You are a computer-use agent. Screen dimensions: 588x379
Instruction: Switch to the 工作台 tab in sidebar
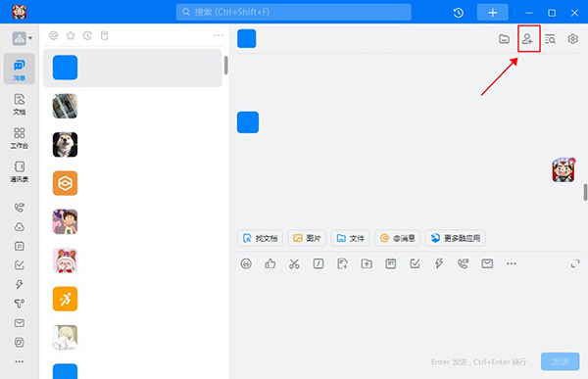tap(20, 138)
